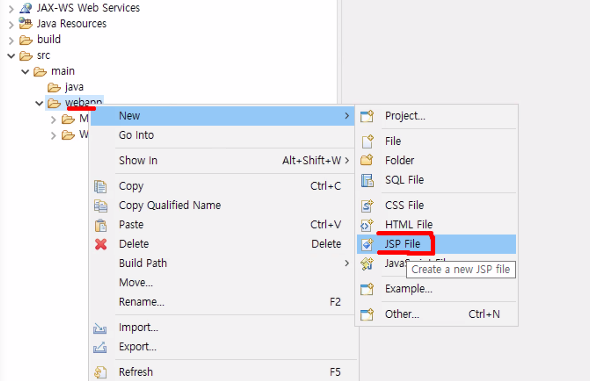The width and height of the screenshot is (590, 381).
Task: Collapse the webapp folder
Action: 39,103
